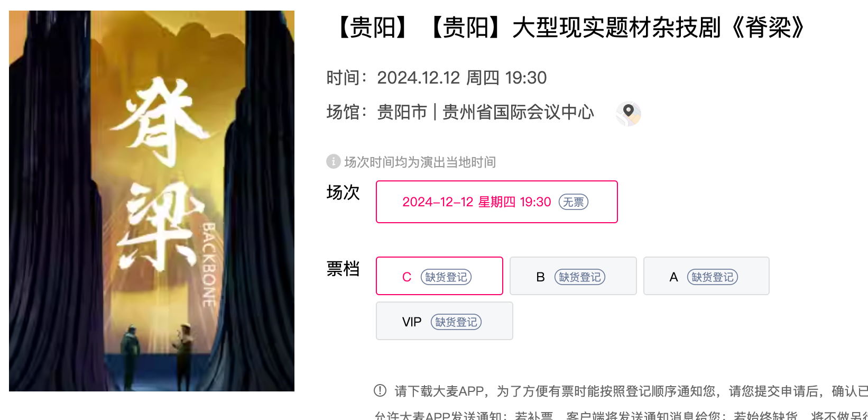Open the venue map location icon

click(x=628, y=113)
